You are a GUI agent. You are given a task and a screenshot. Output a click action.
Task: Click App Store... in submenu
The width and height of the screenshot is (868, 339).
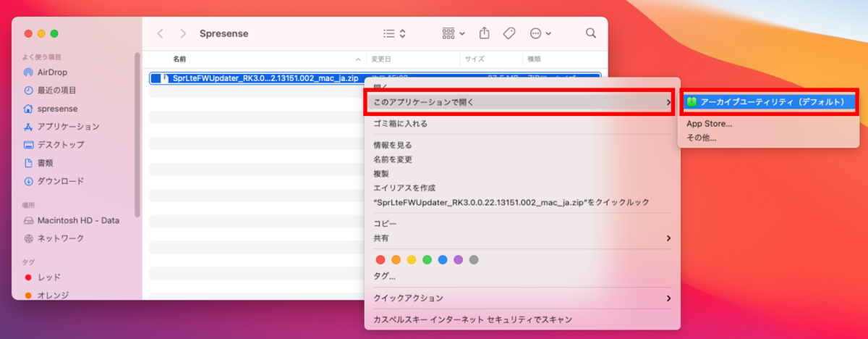[x=709, y=124]
